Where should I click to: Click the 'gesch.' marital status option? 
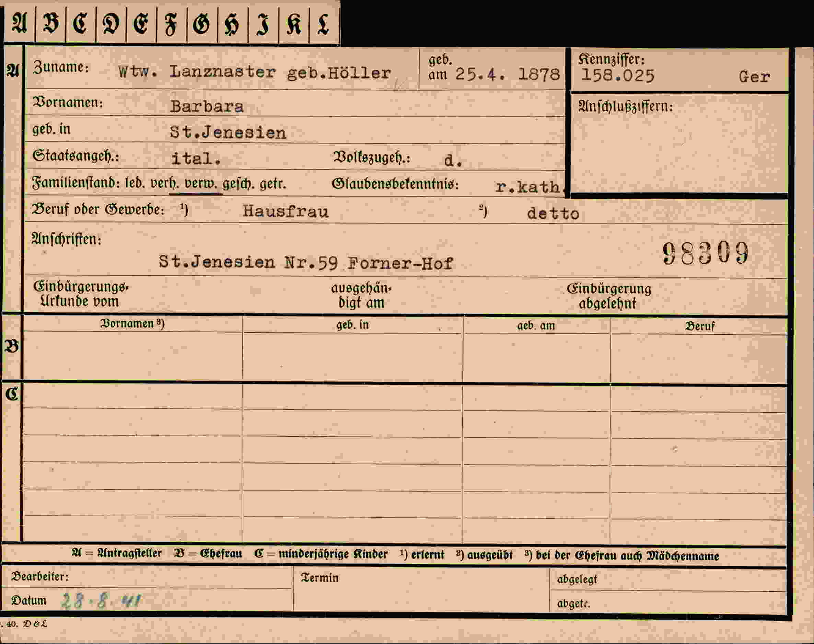point(239,184)
